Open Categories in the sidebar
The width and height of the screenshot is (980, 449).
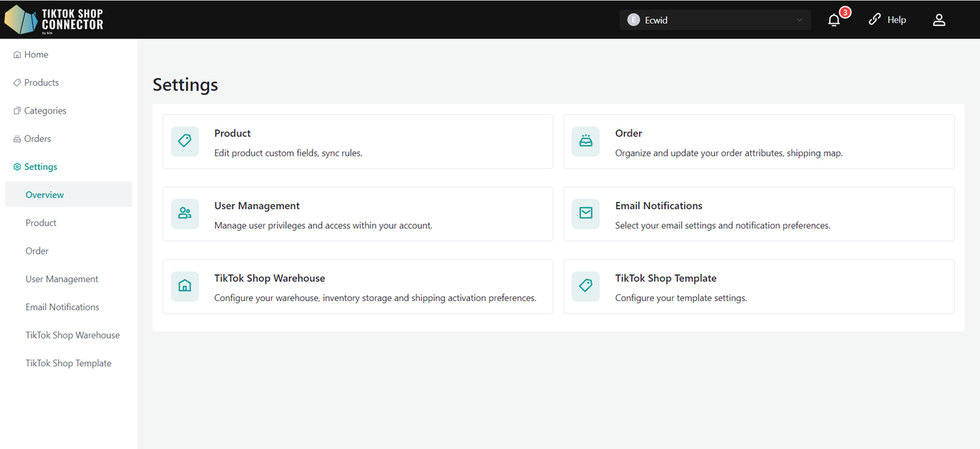click(x=45, y=111)
